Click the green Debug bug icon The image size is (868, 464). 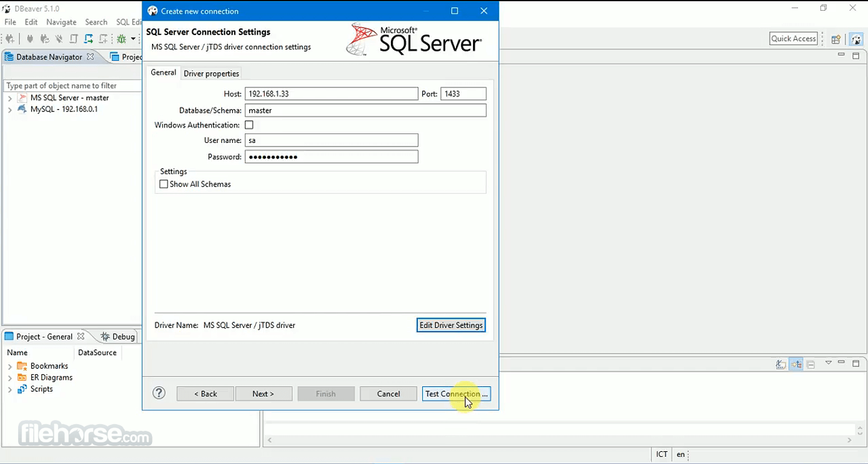tap(122, 39)
